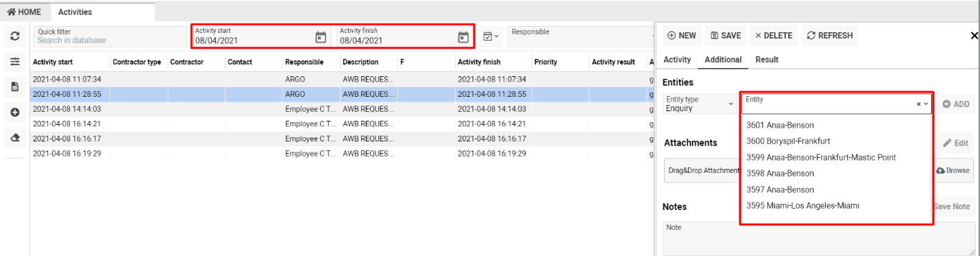Image resolution: width=980 pixels, height=256 pixels.
Task: Focus the Quick filter search field
Action: point(110,36)
